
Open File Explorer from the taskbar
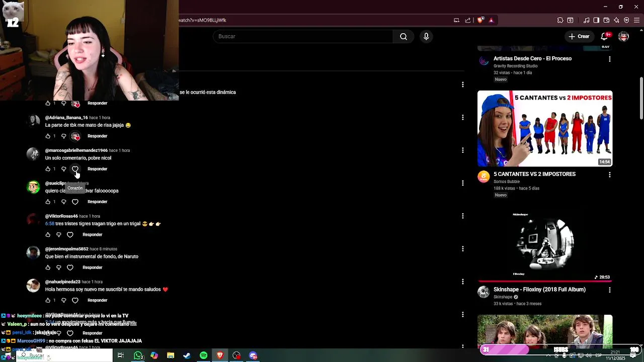(171, 355)
